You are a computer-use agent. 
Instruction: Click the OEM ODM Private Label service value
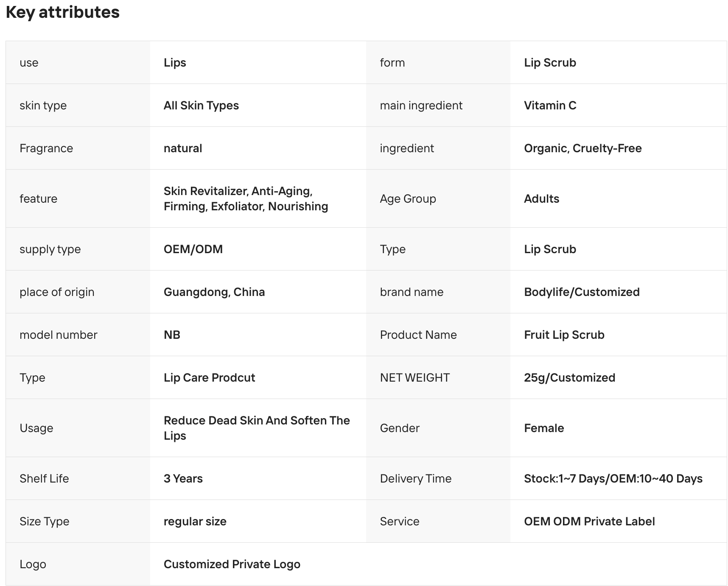(x=589, y=522)
